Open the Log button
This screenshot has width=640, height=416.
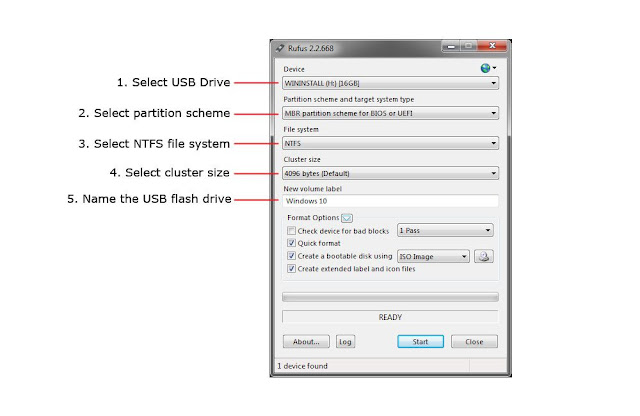pos(345,342)
